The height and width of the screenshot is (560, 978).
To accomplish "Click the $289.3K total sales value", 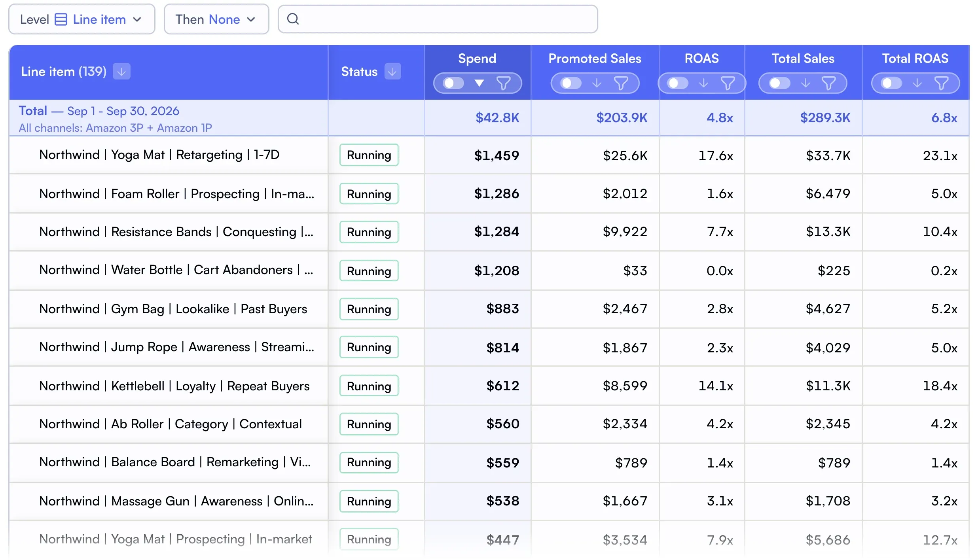I will 825,117.
